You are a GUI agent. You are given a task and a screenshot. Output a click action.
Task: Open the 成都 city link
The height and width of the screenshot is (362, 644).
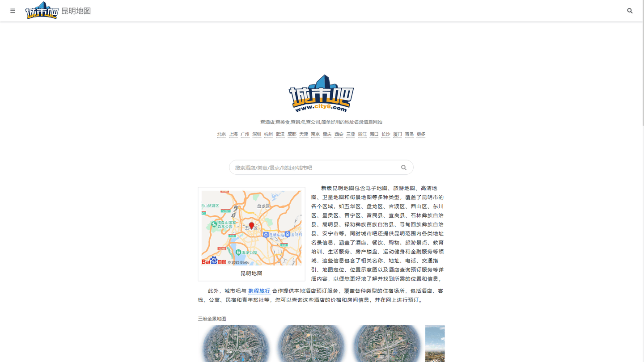pos(292,134)
